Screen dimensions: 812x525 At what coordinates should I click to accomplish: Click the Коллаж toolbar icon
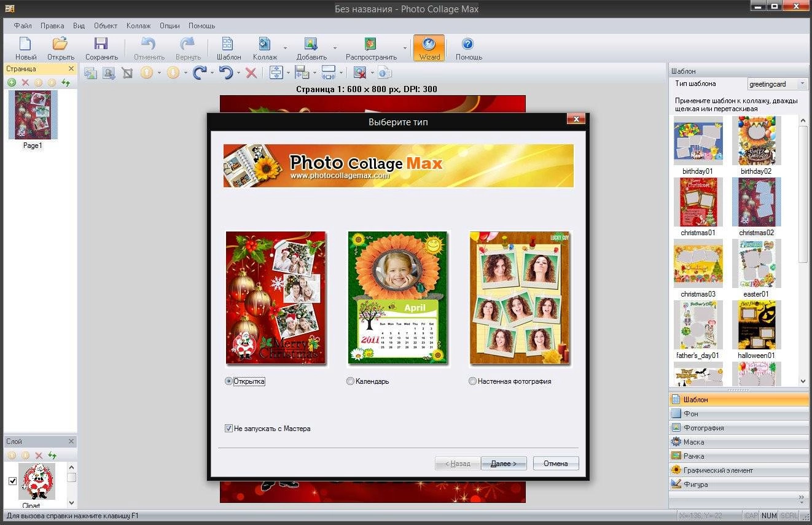(x=265, y=49)
